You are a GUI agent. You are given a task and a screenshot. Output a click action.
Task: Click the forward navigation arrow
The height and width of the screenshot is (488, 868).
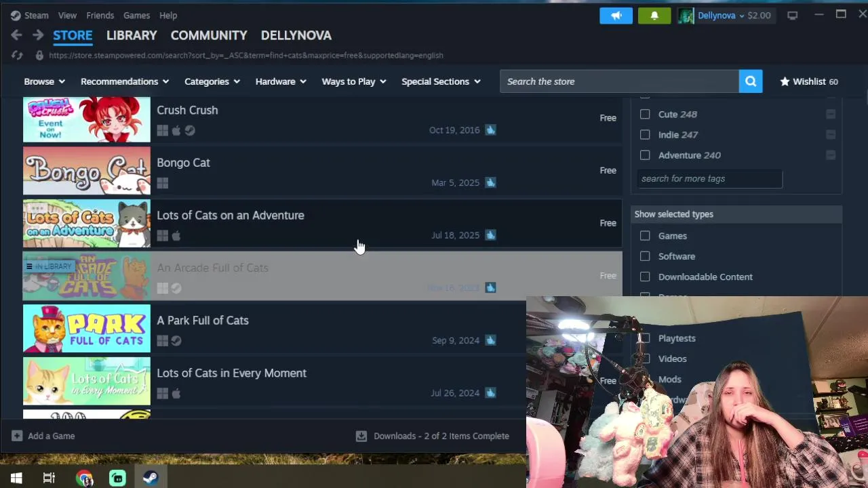(38, 35)
